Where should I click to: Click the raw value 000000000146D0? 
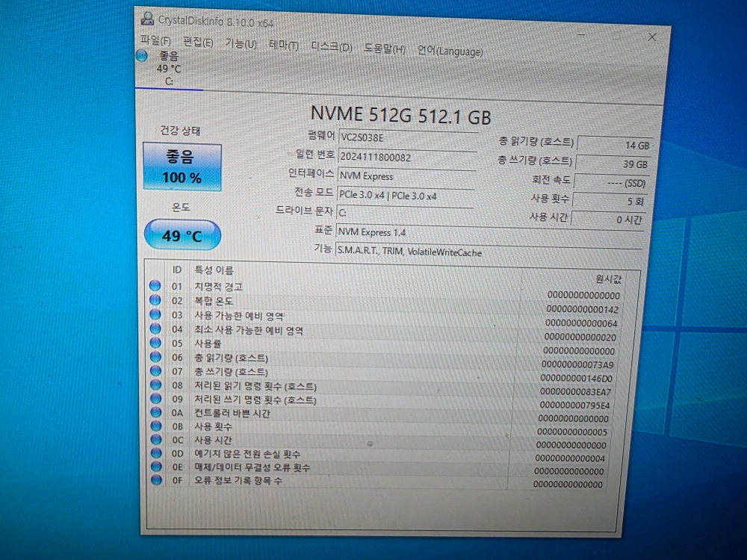577,378
